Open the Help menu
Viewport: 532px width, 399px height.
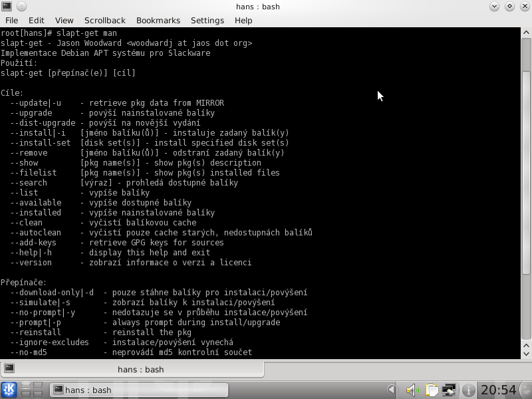click(x=243, y=21)
